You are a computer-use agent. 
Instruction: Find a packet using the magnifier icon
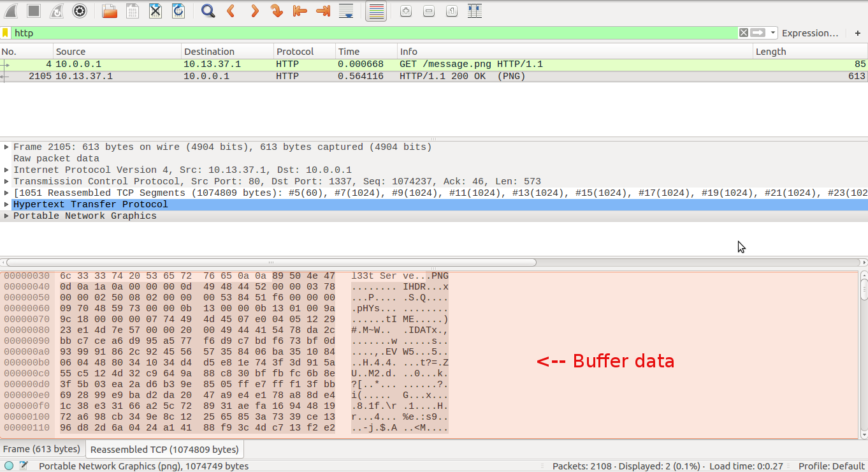tap(208, 10)
